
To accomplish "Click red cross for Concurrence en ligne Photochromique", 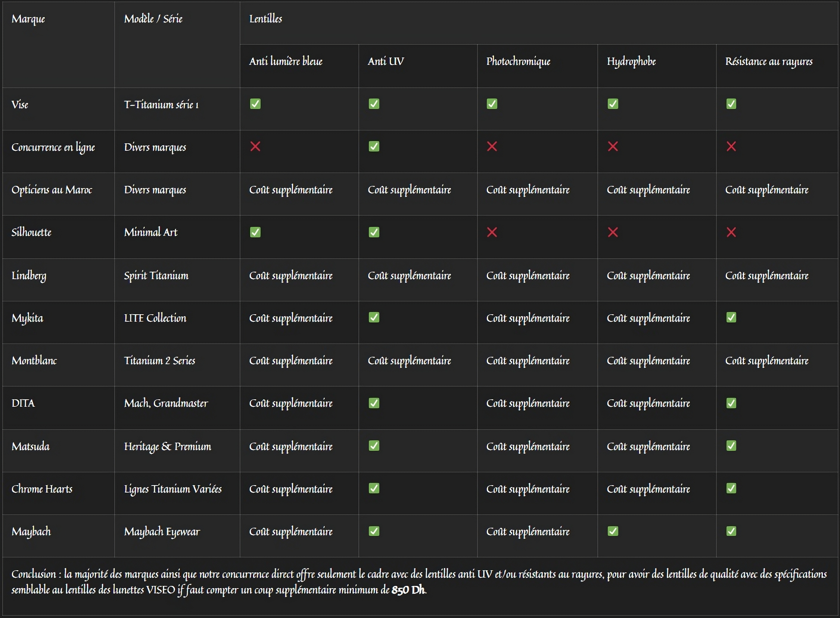I will tap(492, 146).
